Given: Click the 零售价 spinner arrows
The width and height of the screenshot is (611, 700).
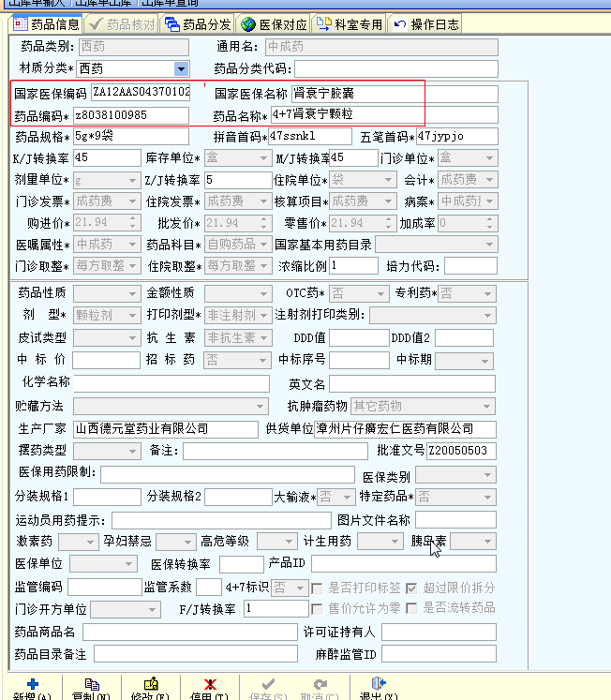Looking at the screenshot, I should pyautogui.click(x=389, y=223).
